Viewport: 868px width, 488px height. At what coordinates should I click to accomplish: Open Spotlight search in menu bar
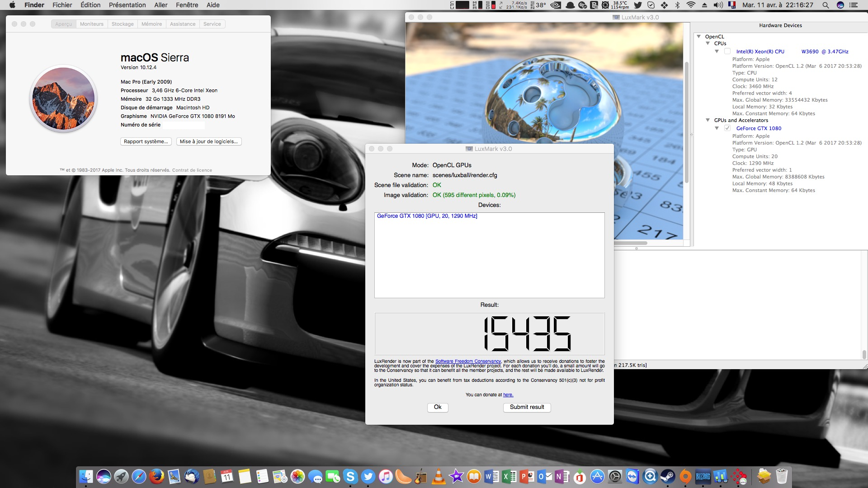point(826,5)
